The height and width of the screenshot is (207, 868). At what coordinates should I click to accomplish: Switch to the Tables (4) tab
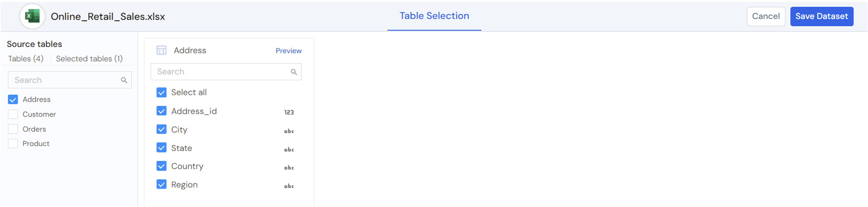coord(26,59)
